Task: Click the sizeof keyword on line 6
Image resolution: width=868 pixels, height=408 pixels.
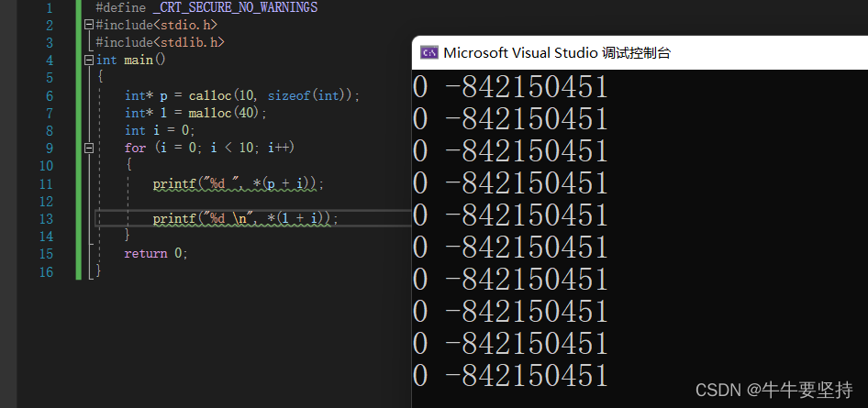Action: pos(289,95)
